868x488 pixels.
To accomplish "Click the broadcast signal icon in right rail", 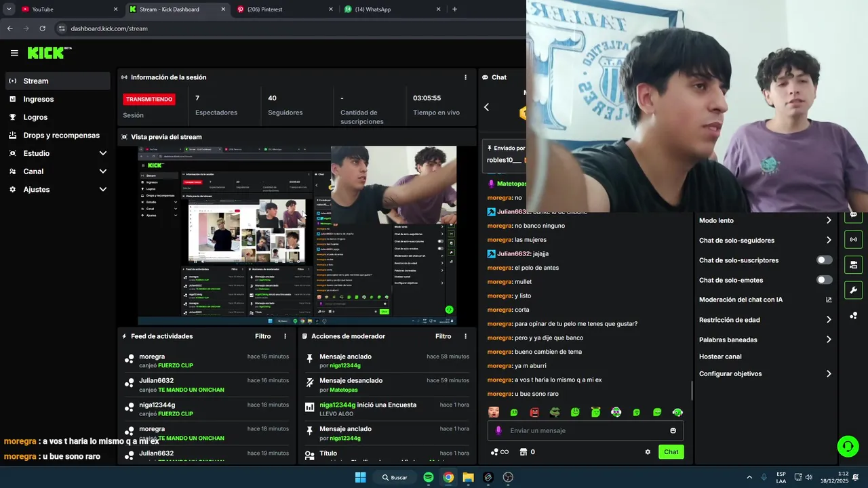I will pos(853,239).
